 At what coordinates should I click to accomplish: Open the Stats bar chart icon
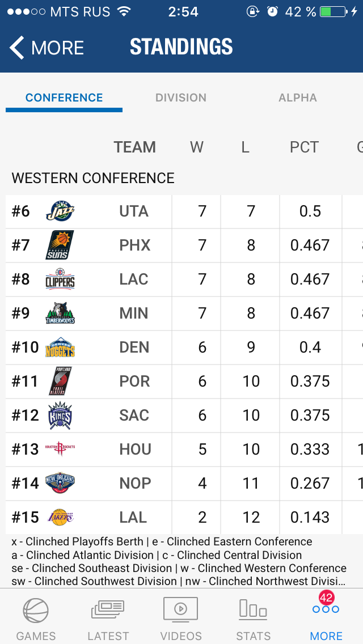253,609
